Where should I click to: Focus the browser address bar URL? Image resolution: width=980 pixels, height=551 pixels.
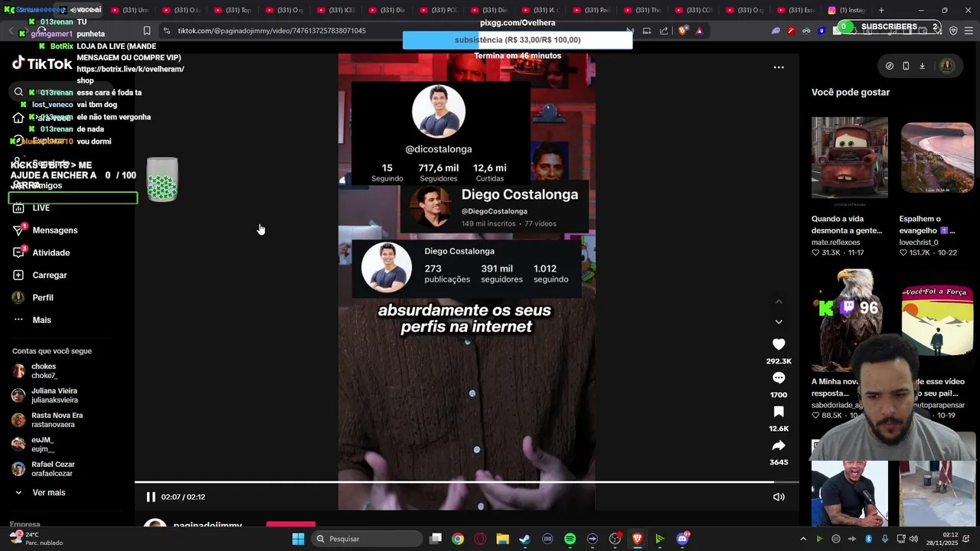(x=272, y=31)
